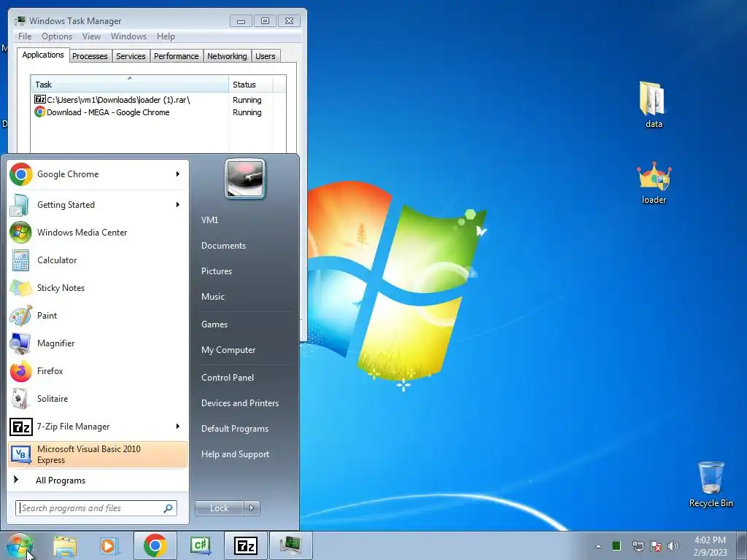The height and width of the screenshot is (560, 747).
Task: Switch to the Performance tab
Action: point(177,56)
